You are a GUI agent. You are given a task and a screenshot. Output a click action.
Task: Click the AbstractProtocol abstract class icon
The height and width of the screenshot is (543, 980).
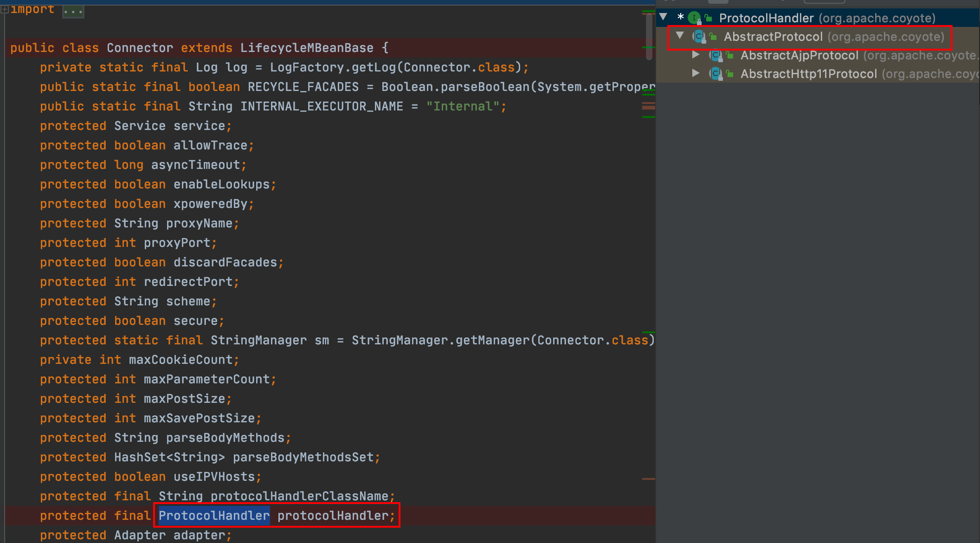point(699,37)
